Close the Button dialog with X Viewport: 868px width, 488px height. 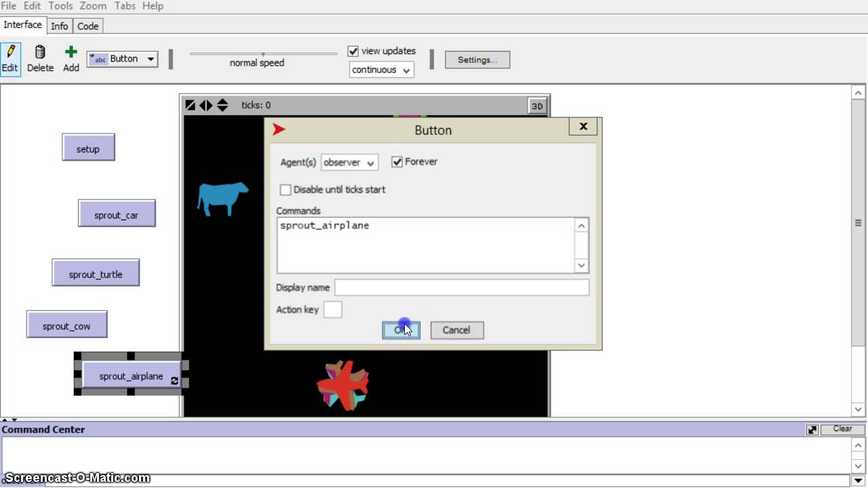(x=583, y=126)
